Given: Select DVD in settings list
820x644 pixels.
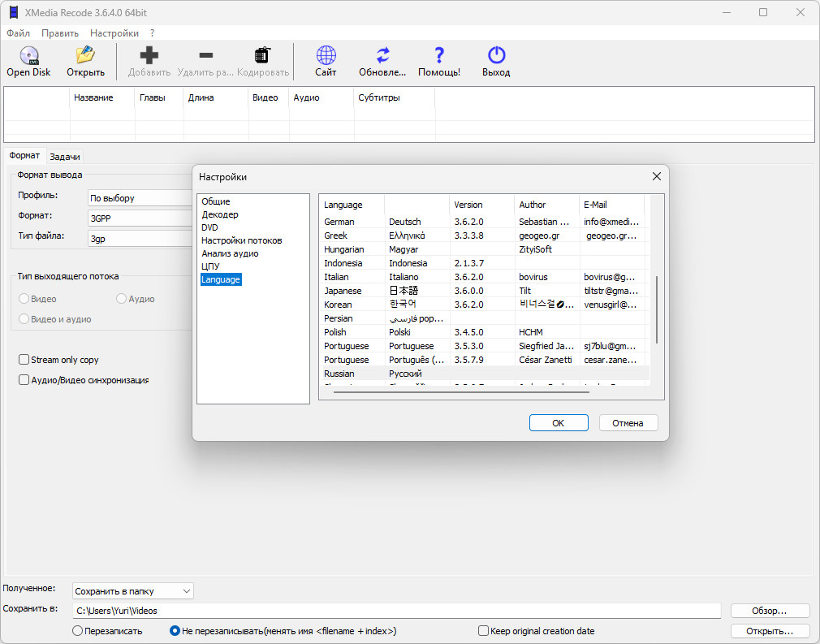Looking at the screenshot, I should [x=209, y=227].
